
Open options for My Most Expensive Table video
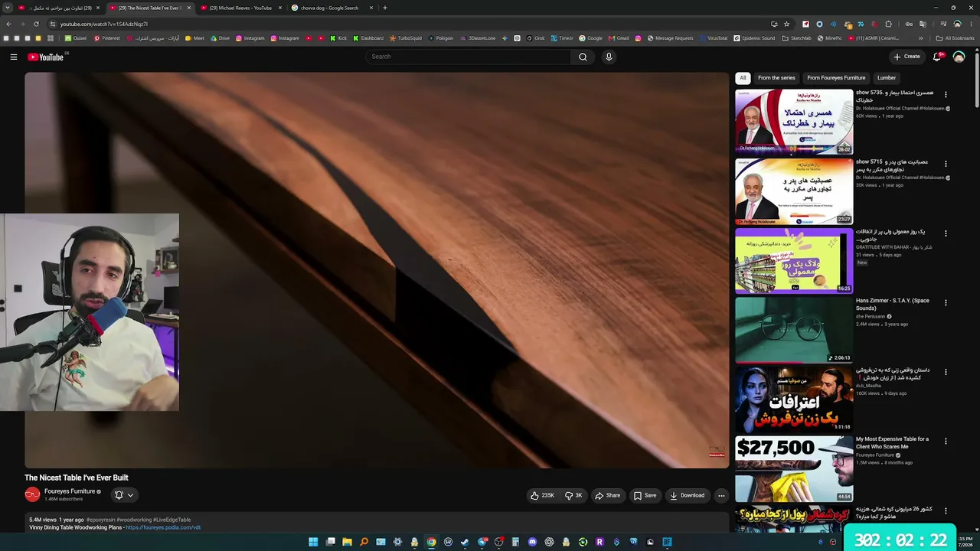(946, 441)
